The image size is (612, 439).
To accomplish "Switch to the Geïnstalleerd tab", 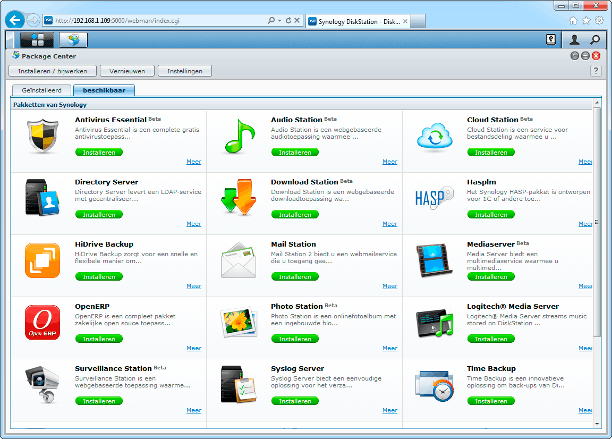I will tap(41, 90).
